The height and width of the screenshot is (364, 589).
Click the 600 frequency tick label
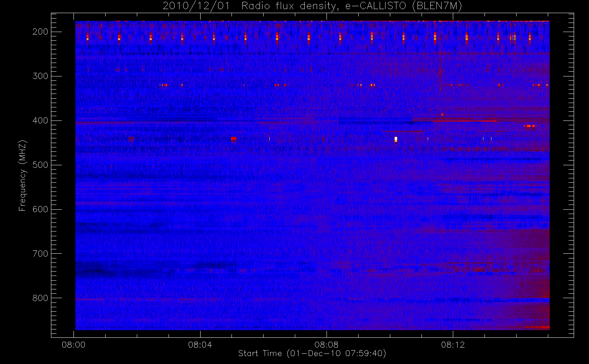pos(40,209)
